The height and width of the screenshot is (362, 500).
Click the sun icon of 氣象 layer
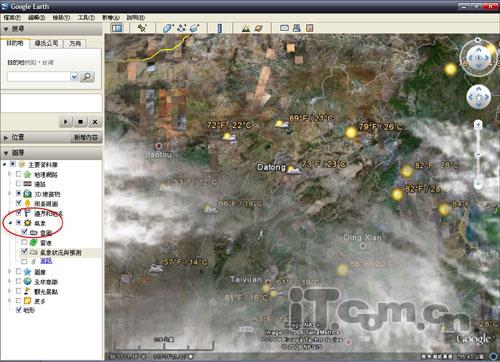(28, 223)
